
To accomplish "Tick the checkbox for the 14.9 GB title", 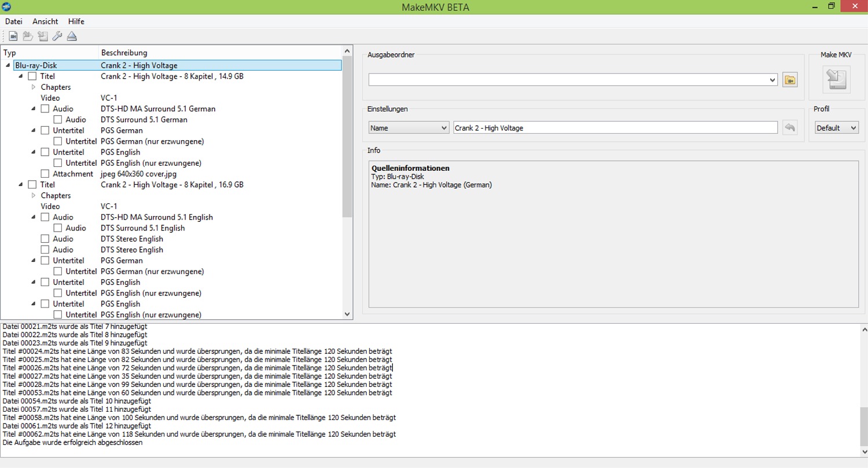I will point(32,76).
